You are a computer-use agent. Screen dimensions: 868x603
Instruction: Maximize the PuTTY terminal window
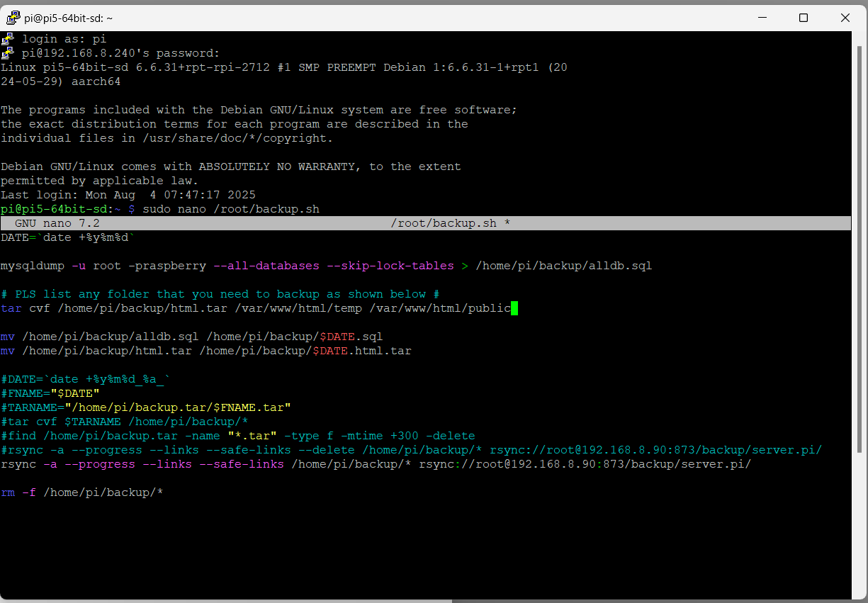(x=804, y=18)
